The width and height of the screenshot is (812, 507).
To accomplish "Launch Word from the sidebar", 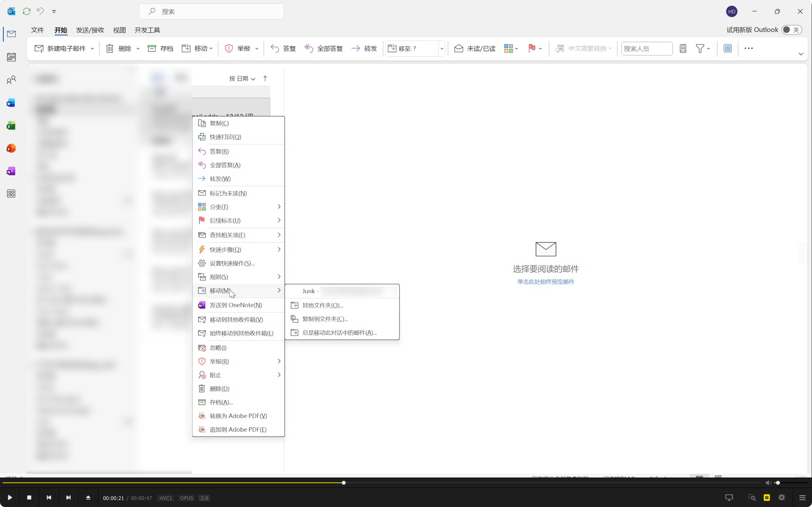I will [x=11, y=103].
